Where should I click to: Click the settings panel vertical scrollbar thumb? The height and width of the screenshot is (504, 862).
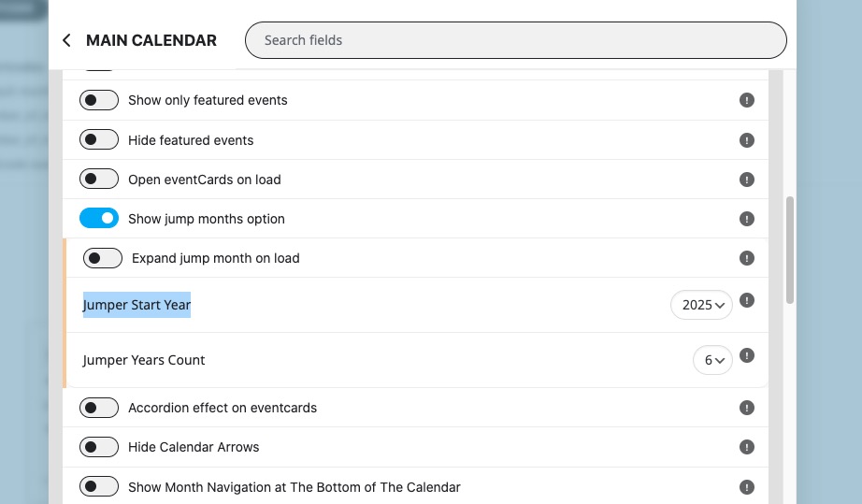(790, 250)
